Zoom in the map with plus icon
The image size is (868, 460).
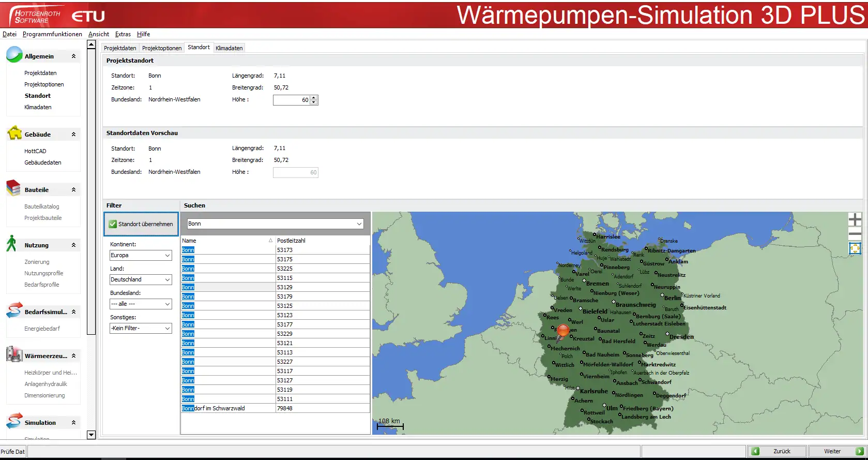coord(855,220)
